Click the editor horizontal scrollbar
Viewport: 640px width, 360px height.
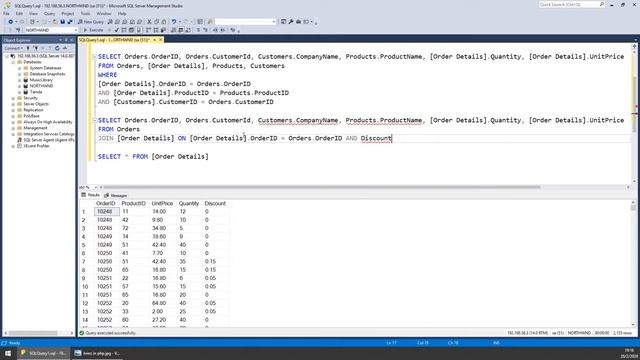click(322, 187)
